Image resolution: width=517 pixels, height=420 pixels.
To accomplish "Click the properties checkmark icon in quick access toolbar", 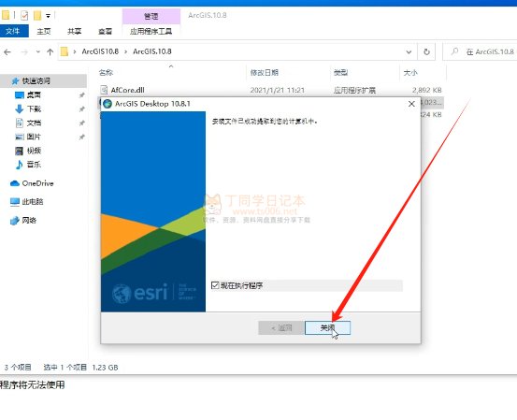I will coord(24,15).
